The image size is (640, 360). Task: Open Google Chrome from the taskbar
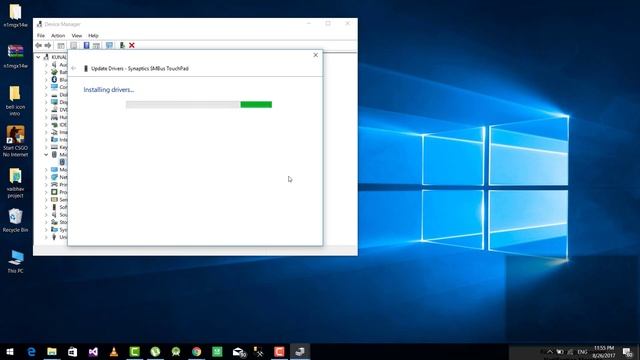click(197, 351)
